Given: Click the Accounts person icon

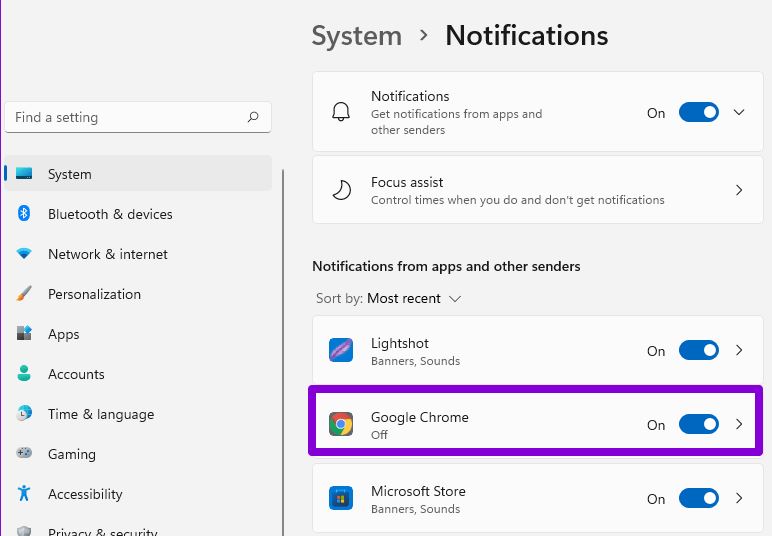Looking at the screenshot, I should (24, 373).
